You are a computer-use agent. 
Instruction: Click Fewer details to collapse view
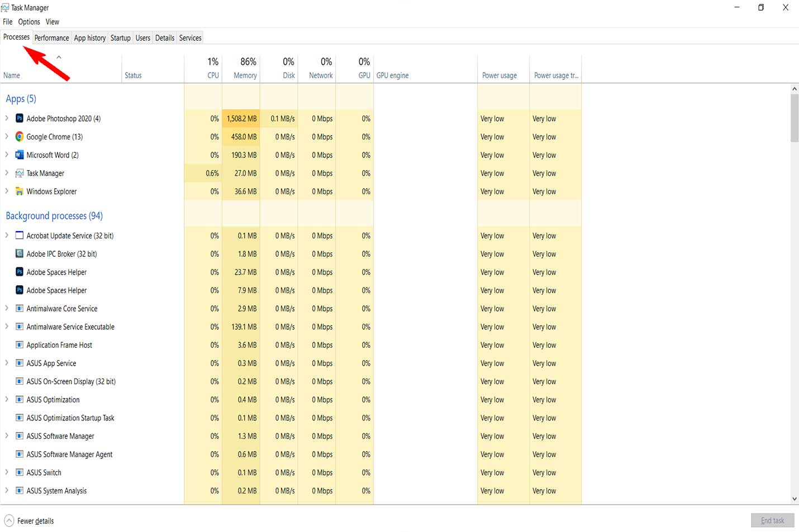(30, 521)
